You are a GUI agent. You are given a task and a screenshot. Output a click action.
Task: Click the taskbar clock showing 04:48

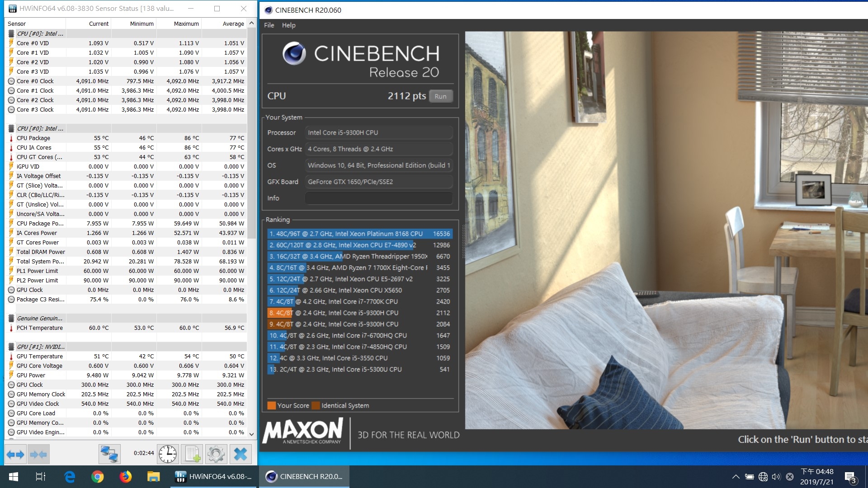pyautogui.click(x=817, y=477)
